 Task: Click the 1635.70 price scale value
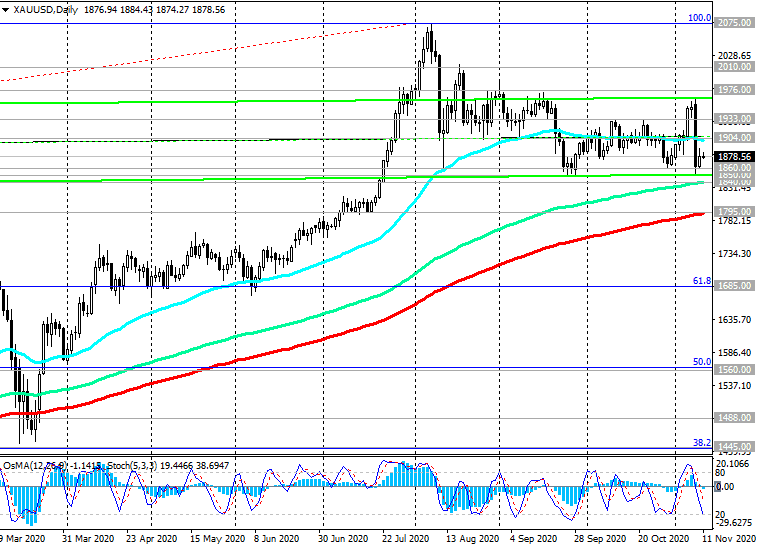pos(735,320)
